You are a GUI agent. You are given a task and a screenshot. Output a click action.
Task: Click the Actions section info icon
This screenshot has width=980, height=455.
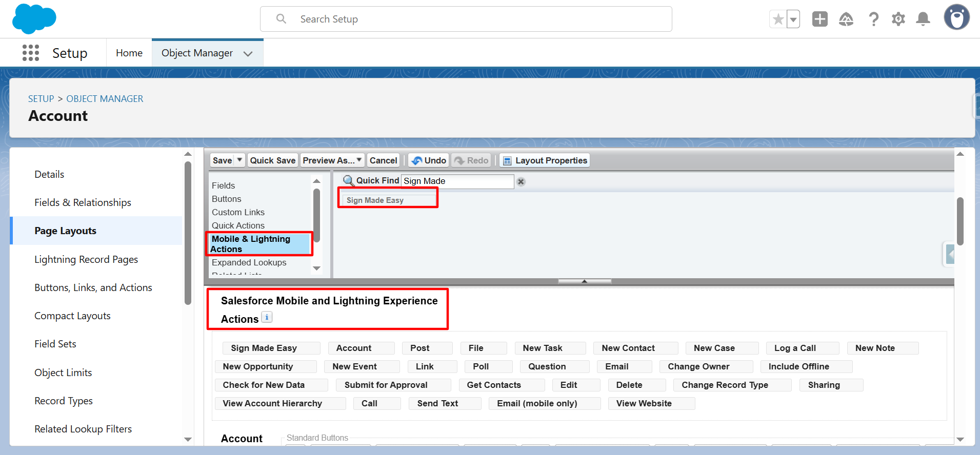[x=267, y=317]
